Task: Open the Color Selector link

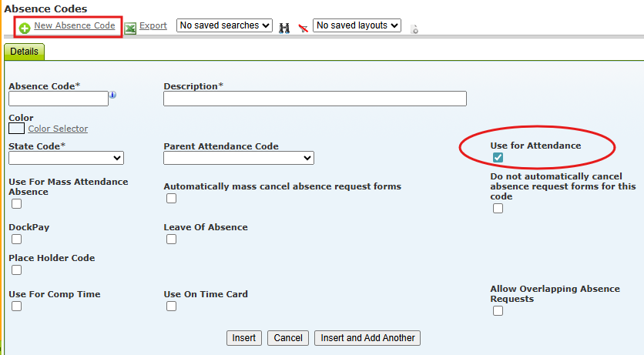Action: [x=58, y=129]
